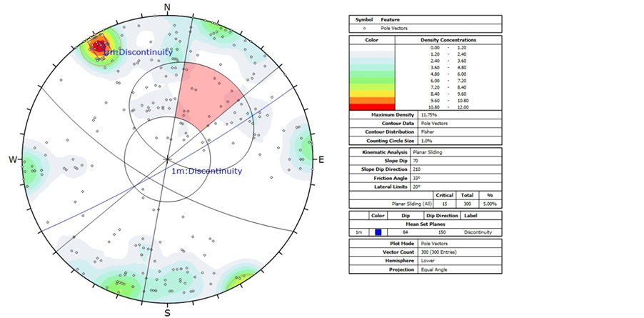This screenshot has height=318, width=644.
Task: Click the S compass label on stereonet
Action: 168,312
